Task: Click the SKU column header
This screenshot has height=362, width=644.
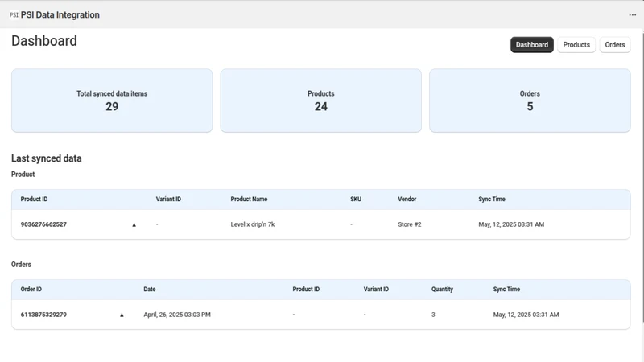Action: point(356,199)
